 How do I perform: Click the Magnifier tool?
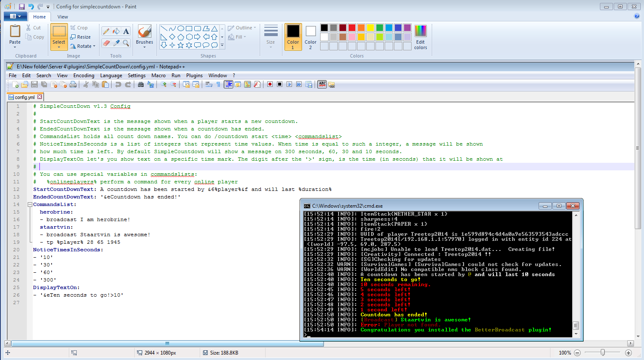126,42
